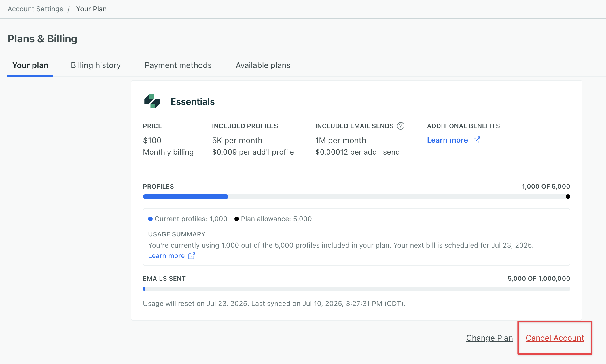The width and height of the screenshot is (606, 364).
Task: Click the Included Email Sends help icon
Action: click(x=400, y=126)
